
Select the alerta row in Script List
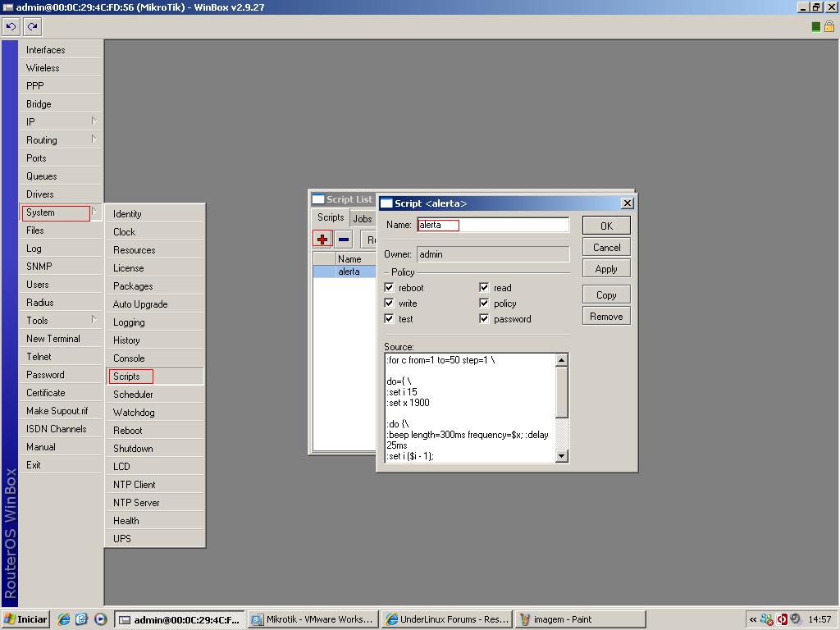point(345,272)
